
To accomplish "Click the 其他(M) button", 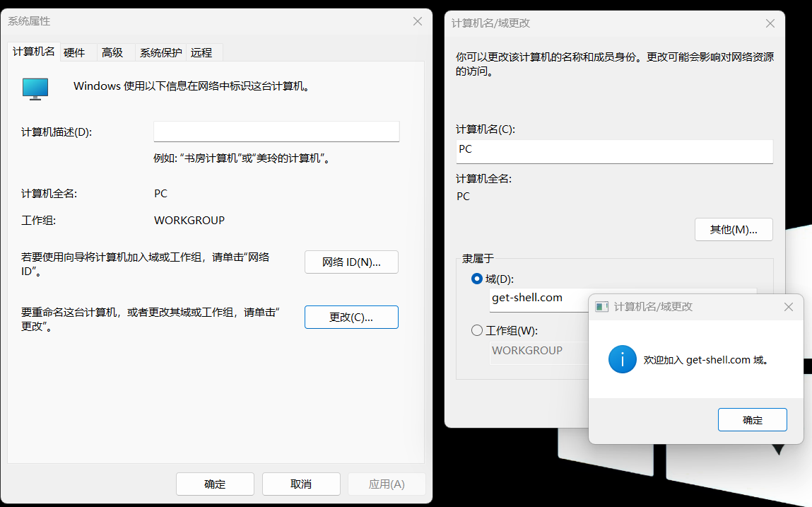I will click(734, 229).
